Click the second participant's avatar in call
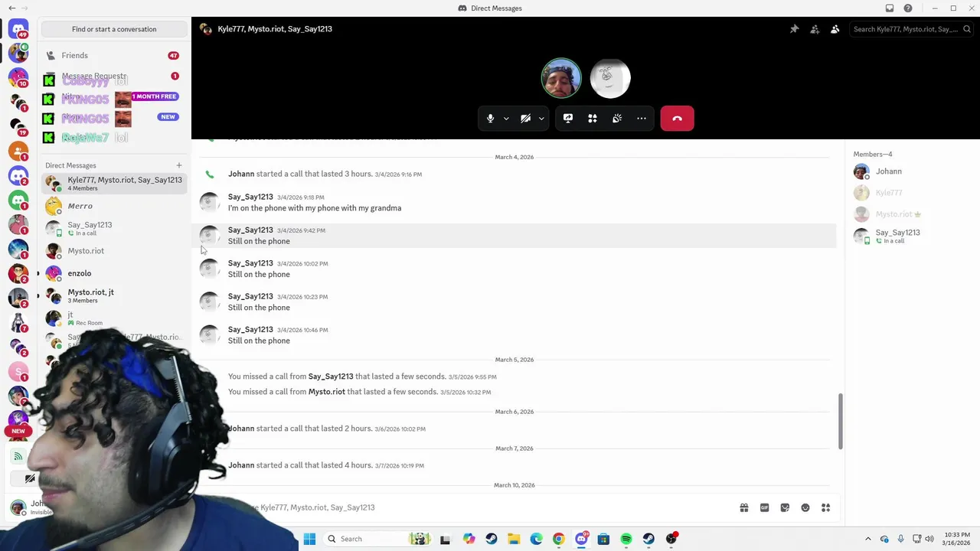980x551 pixels. [610, 78]
